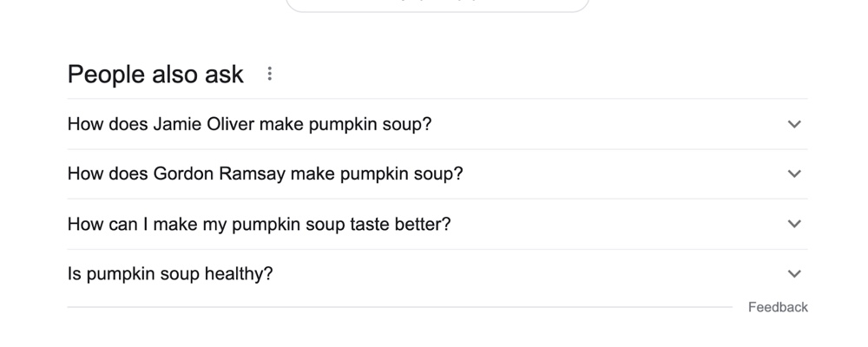
Task: Expand 'Is pumpkin soup healthy?' question
Action: [170, 274]
